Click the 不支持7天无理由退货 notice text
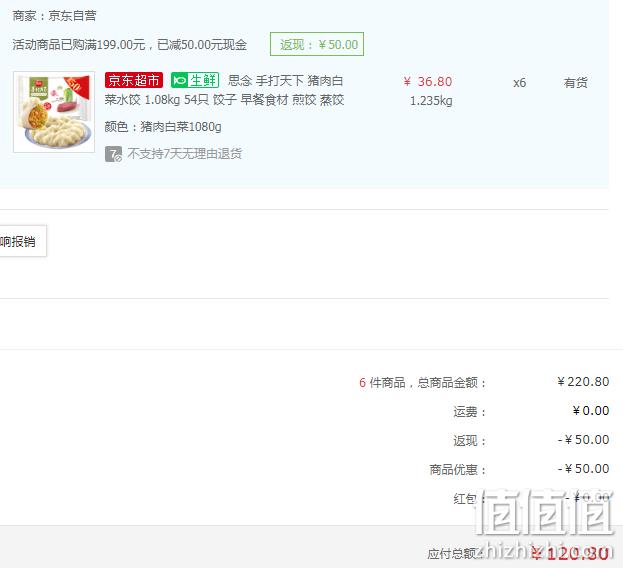This screenshot has width=623, height=568. [185, 154]
